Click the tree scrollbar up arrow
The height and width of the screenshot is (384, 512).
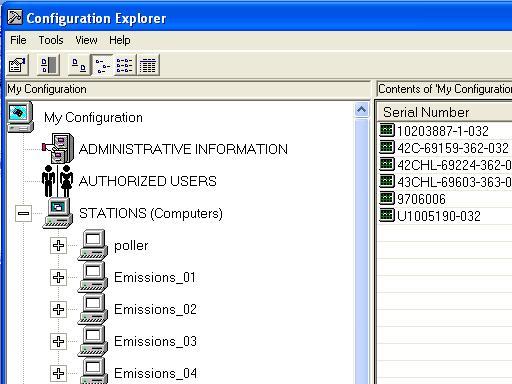(x=362, y=110)
